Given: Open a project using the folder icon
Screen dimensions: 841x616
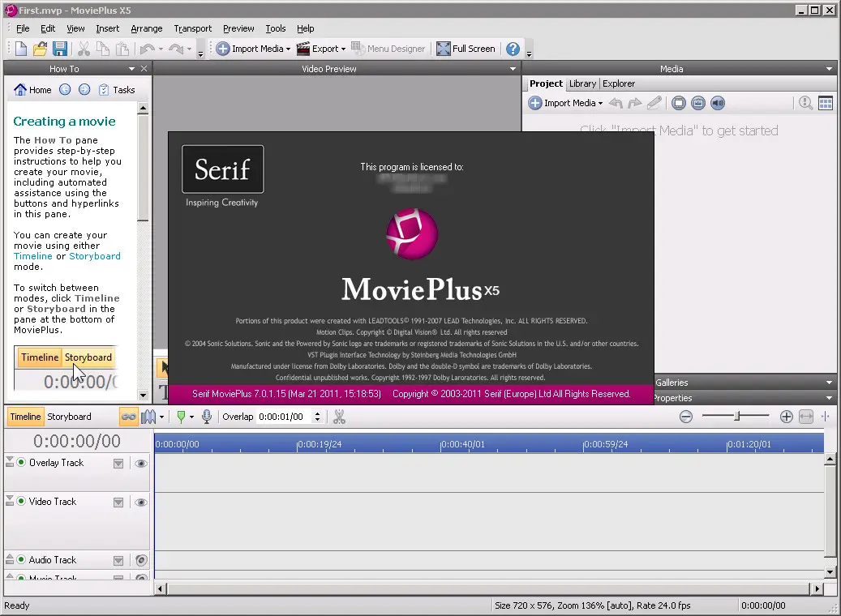Looking at the screenshot, I should (x=41, y=49).
